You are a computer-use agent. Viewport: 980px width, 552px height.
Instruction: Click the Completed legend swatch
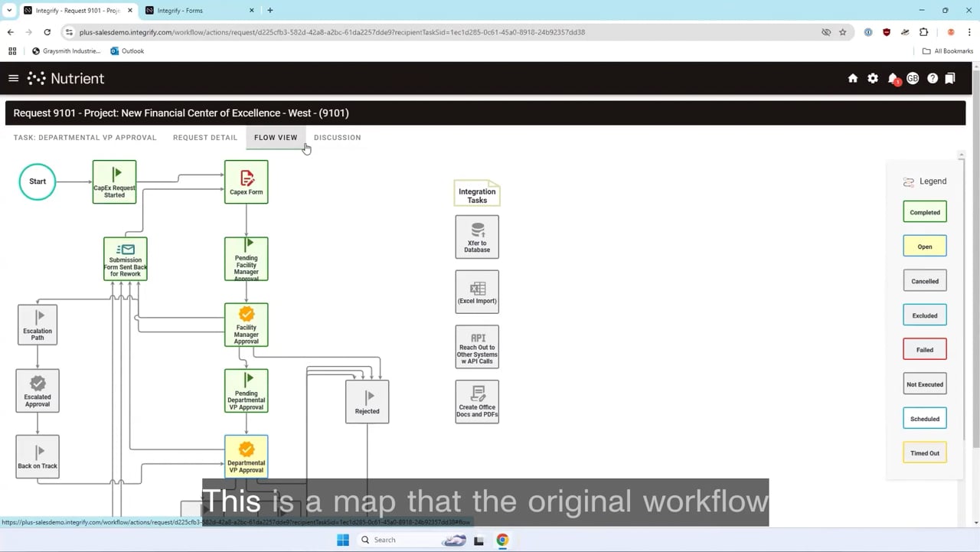(925, 212)
